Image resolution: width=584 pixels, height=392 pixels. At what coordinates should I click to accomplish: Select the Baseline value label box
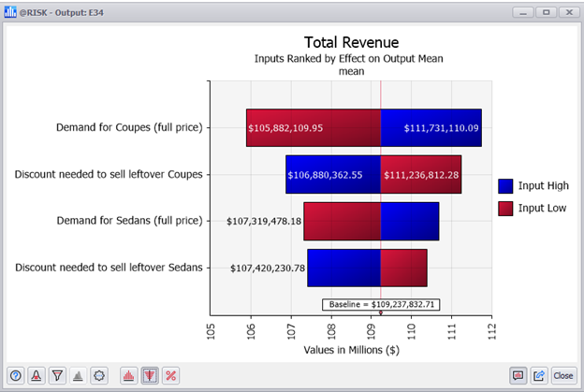coord(381,304)
